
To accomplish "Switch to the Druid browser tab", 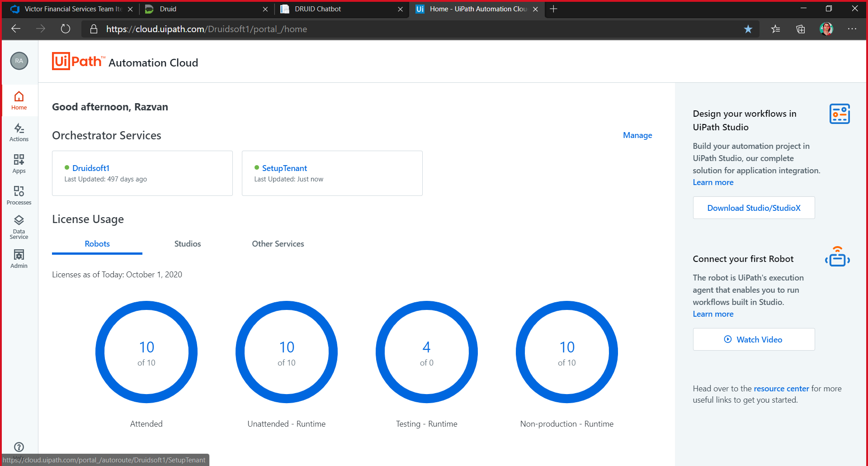I will click(206, 9).
